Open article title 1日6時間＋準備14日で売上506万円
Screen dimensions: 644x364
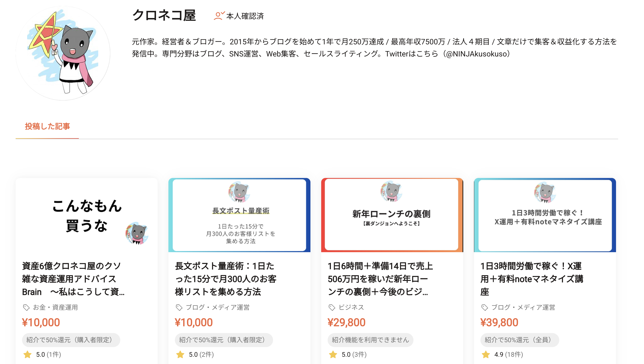380,279
